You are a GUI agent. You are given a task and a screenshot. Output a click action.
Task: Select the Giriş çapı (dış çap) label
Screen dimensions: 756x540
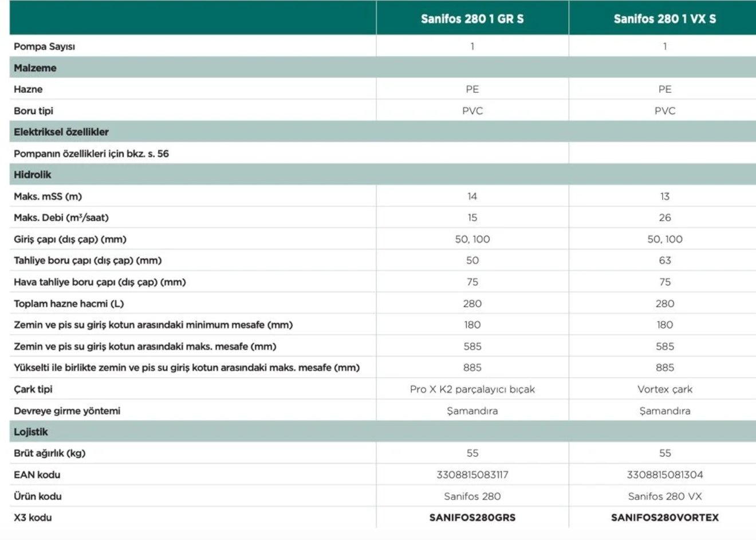(x=70, y=239)
